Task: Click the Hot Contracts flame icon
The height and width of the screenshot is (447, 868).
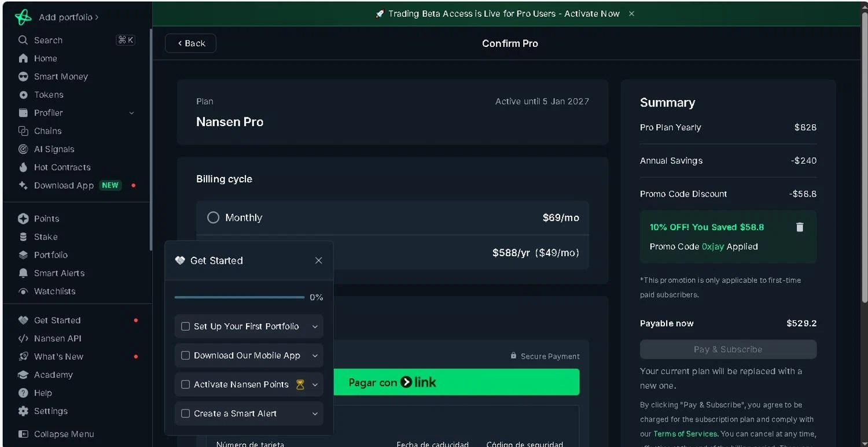Action: pos(23,167)
